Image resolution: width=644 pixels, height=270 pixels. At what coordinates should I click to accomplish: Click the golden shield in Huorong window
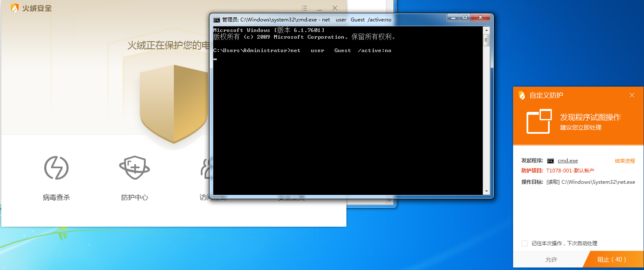point(174,104)
